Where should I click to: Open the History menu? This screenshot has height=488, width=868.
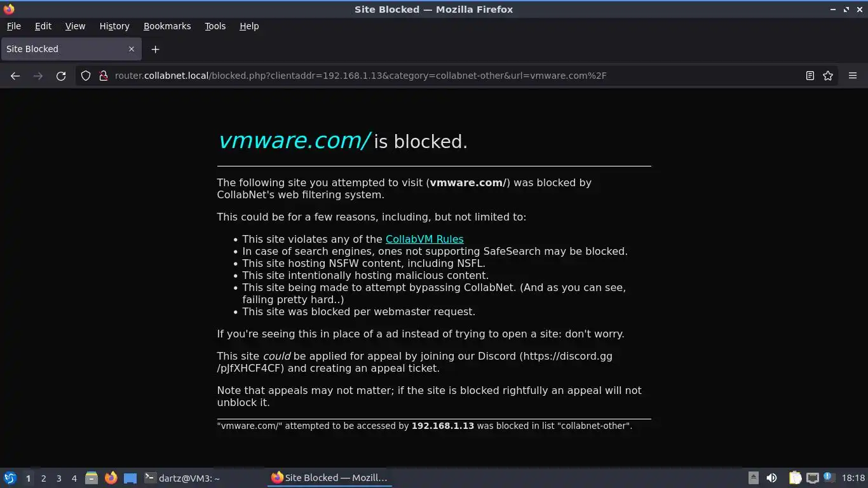click(114, 26)
